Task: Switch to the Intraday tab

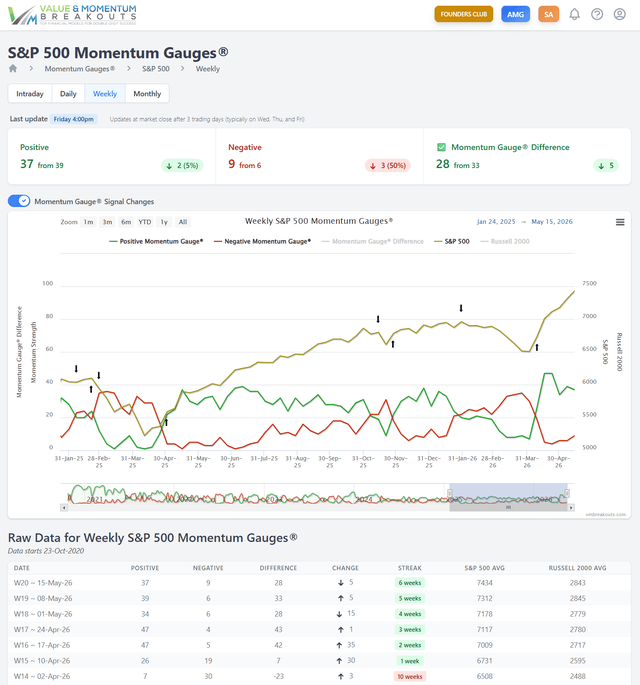Action: point(30,93)
